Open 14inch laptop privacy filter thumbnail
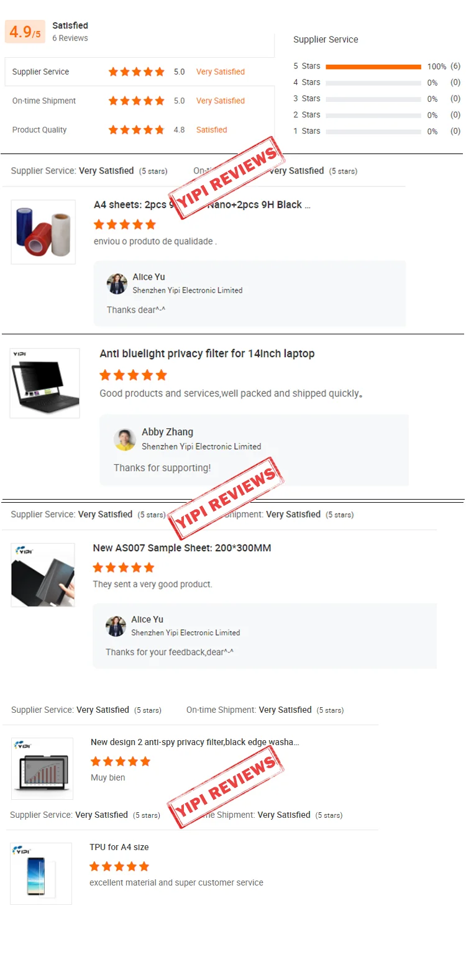 (x=45, y=383)
